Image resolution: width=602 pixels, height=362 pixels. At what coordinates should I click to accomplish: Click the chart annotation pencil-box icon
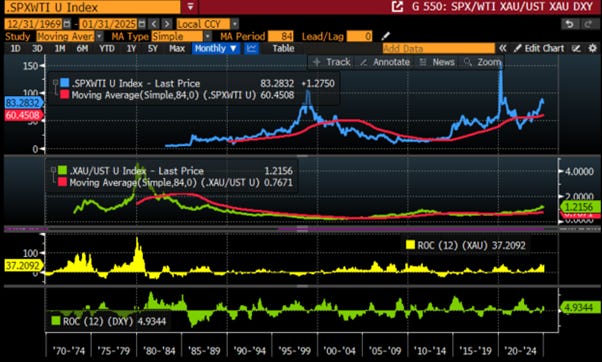(576, 48)
